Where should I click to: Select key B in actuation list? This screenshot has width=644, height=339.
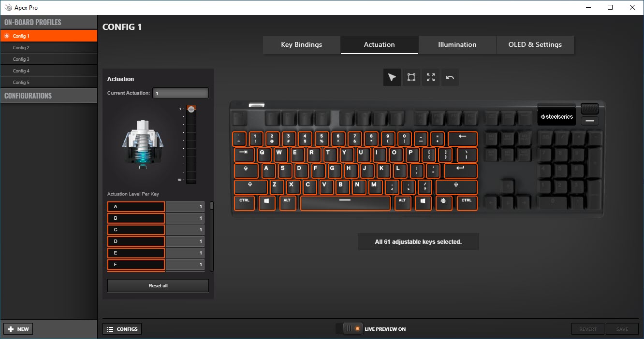[x=136, y=218]
